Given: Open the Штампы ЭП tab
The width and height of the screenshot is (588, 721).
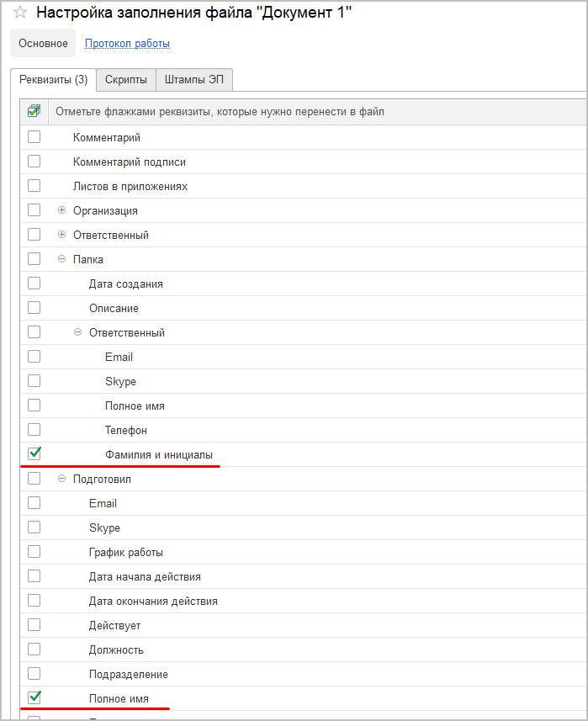Looking at the screenshot, I should pyautogui.click(x=194, y=80).
